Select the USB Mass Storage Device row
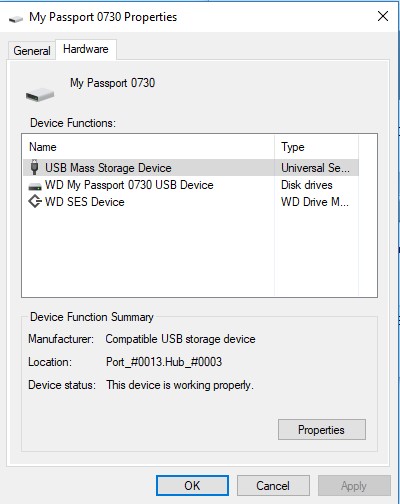Image resolution: width=400 pixels, height=504 pixels. [191, 168]
